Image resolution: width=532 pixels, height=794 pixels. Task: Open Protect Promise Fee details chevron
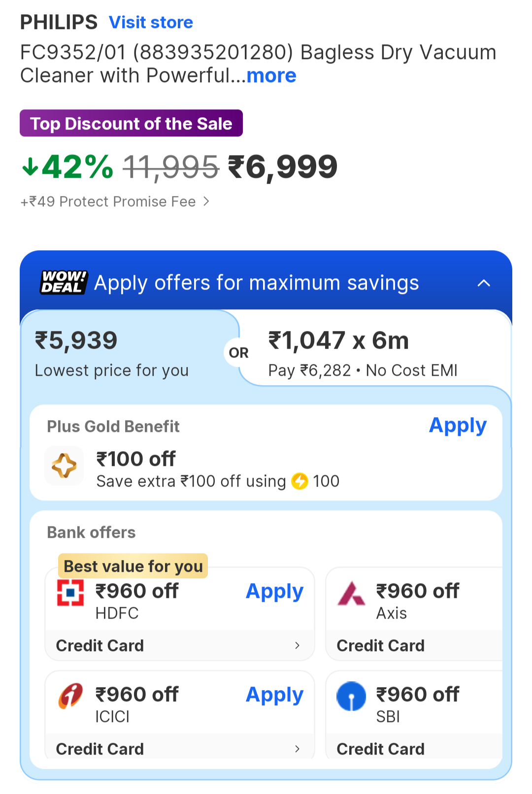(x=206, y=201)
